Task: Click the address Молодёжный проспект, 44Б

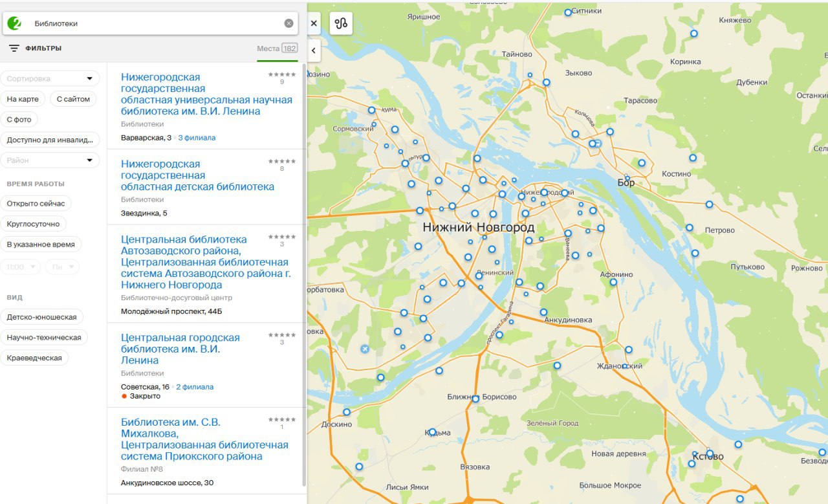Action: click(x=171, y=311)
